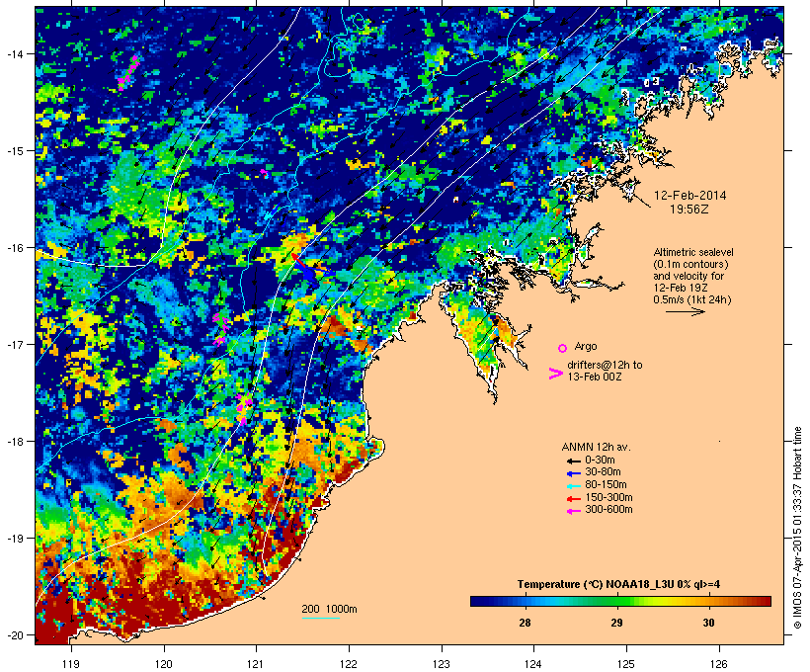Click the '12-Feb-2014' date label
Image resolution: width=810 pixels, height=672 pixels.
(x=689, y=196)
